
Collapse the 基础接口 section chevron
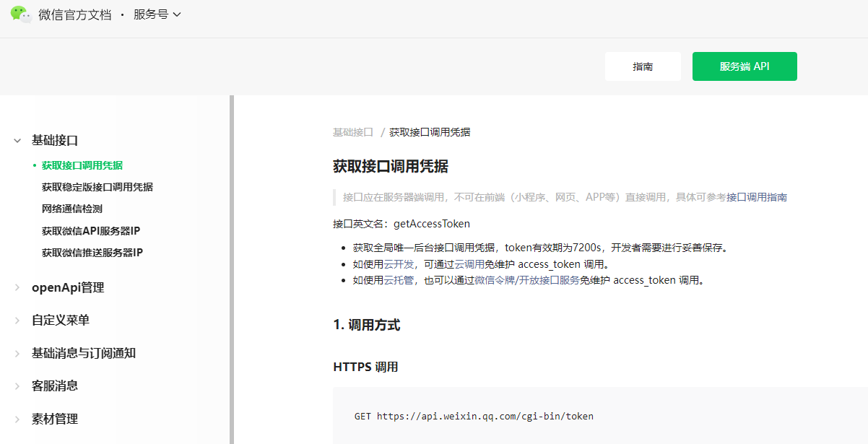click(x=17, y=141)
